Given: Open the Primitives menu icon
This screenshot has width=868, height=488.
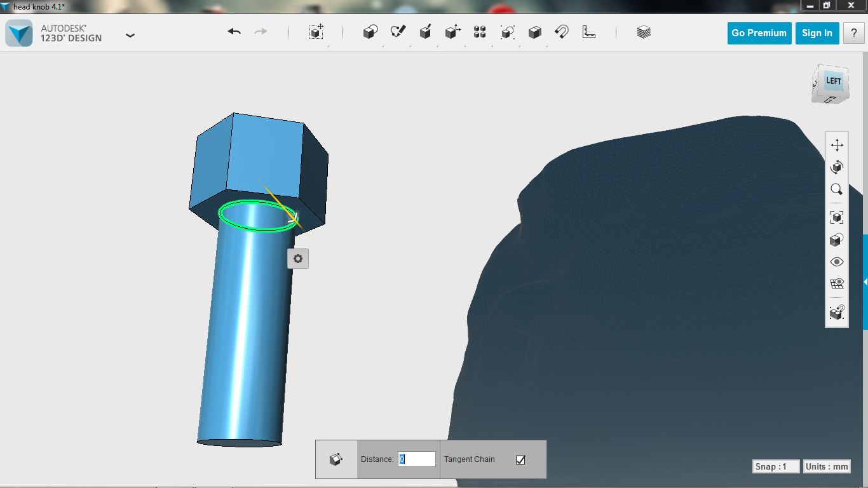Looking at the screenshot, I should [x=370, y=32].
